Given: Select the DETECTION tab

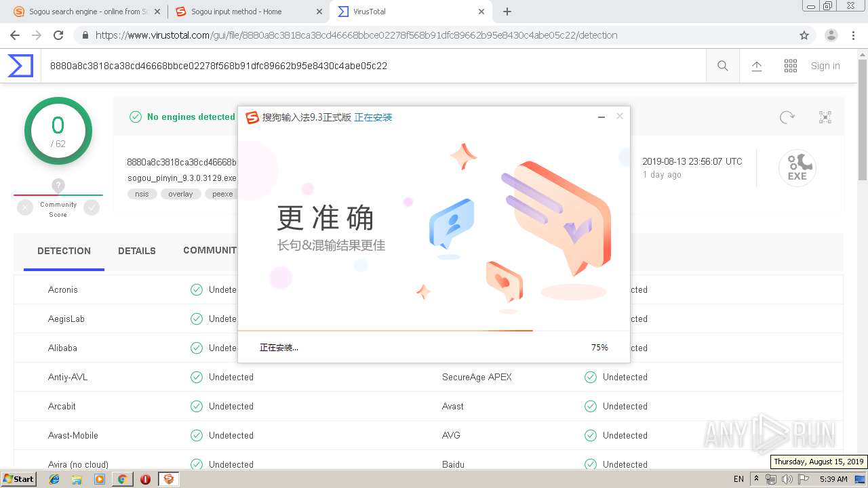Looking at the screenshot, I should 64,251.
